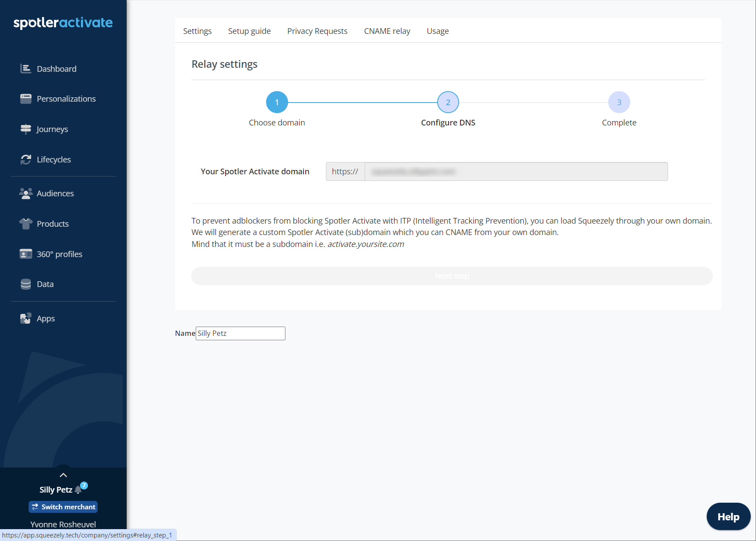756x541 pixels.
Task: Click the Complete step label
Action: (x=619, y=122)
